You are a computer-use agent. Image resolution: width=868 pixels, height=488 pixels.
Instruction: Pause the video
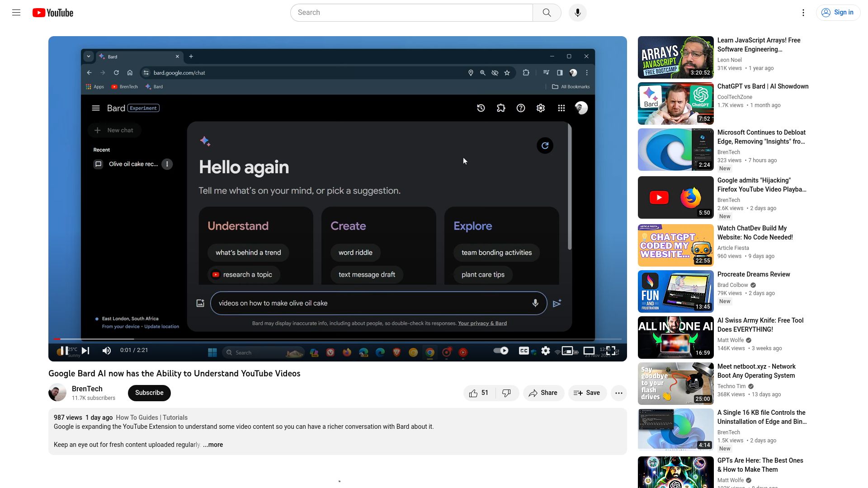pos(64,351)
